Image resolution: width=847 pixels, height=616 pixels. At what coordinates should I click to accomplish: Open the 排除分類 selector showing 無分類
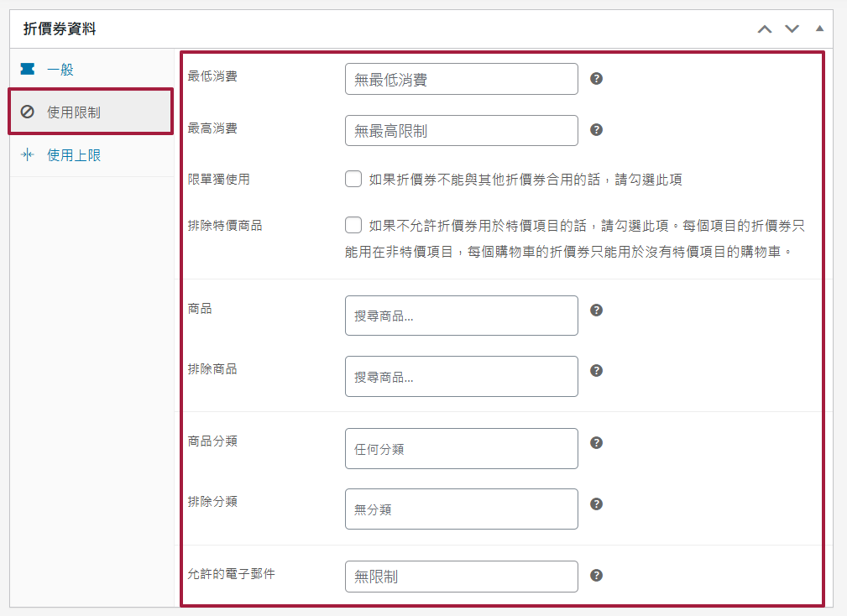click(x=461, y=509)
